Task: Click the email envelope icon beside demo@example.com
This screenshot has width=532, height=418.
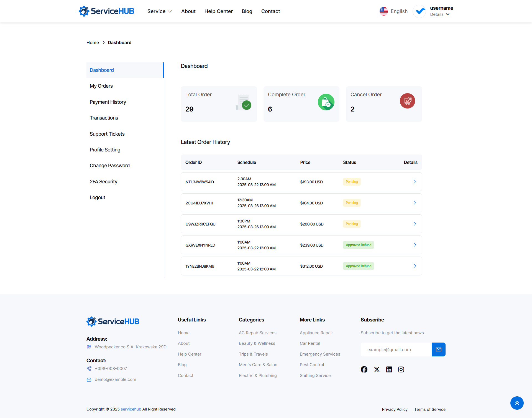Action: coord(89,379)
